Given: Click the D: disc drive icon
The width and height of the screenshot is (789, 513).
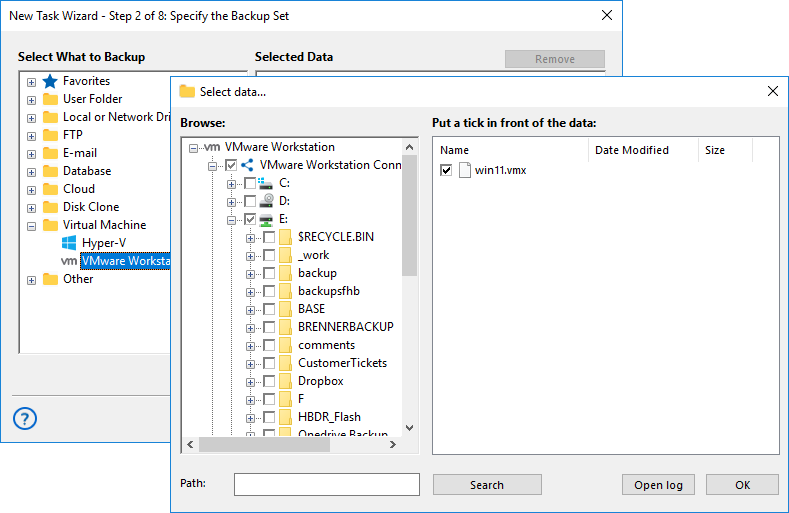Looking at the screenshot, I should 266,201.
